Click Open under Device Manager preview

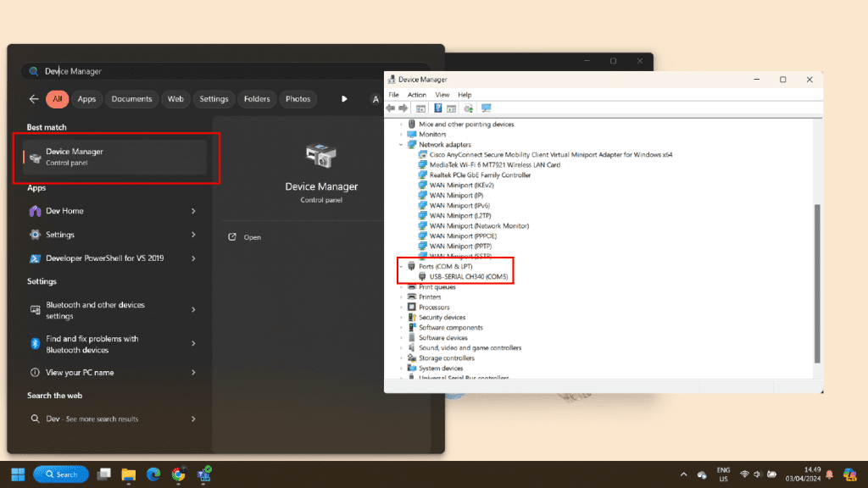252,237
